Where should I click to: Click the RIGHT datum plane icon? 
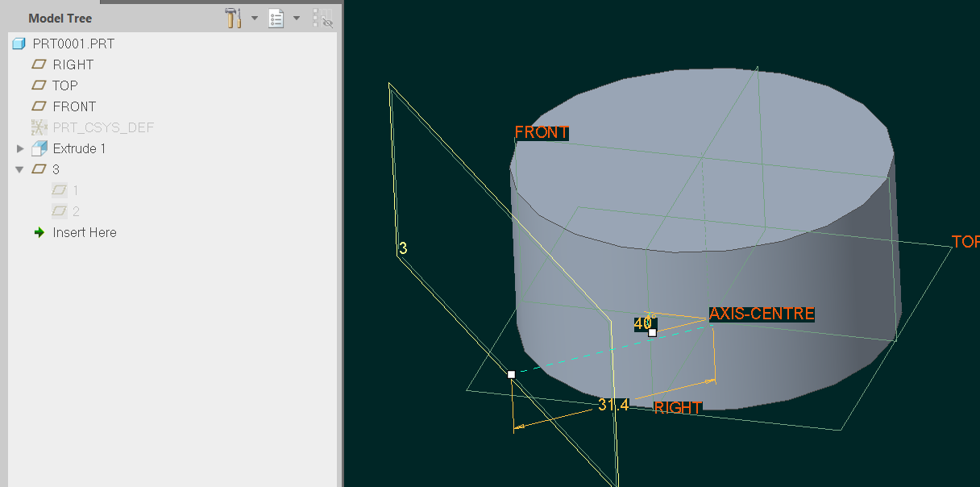[x=39, y=64]
